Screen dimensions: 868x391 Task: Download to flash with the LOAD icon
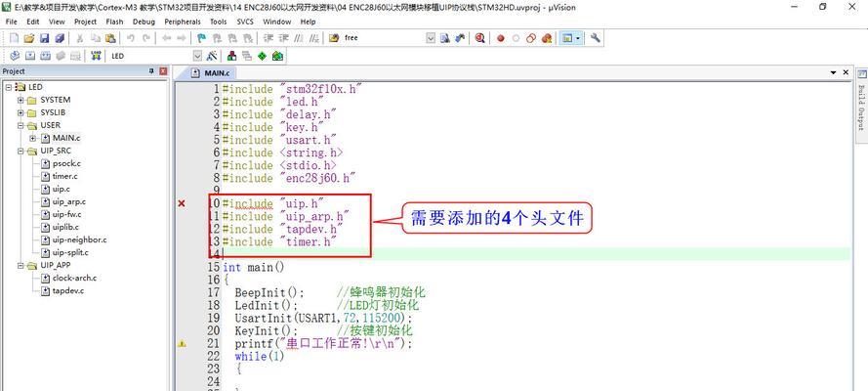(x=97, y=56)
